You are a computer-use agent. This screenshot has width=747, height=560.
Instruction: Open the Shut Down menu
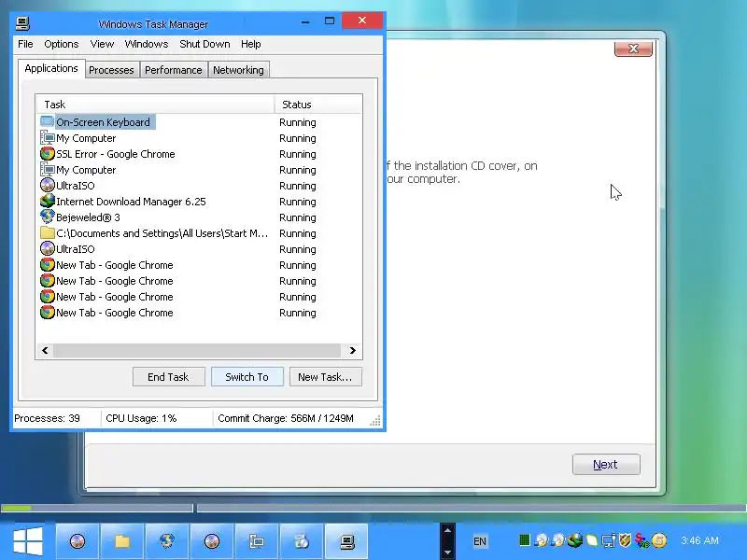pyautogui.click(x=204, y=44)
